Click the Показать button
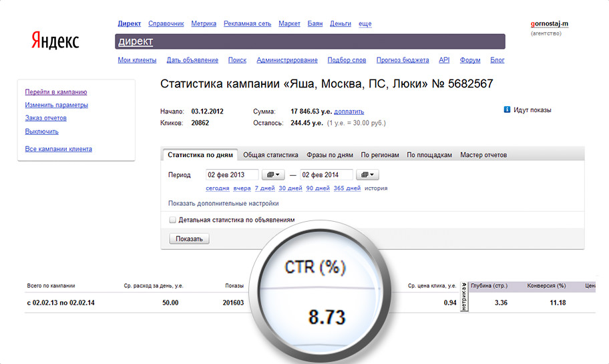The image size is (609, 364). tap(189, 238)
